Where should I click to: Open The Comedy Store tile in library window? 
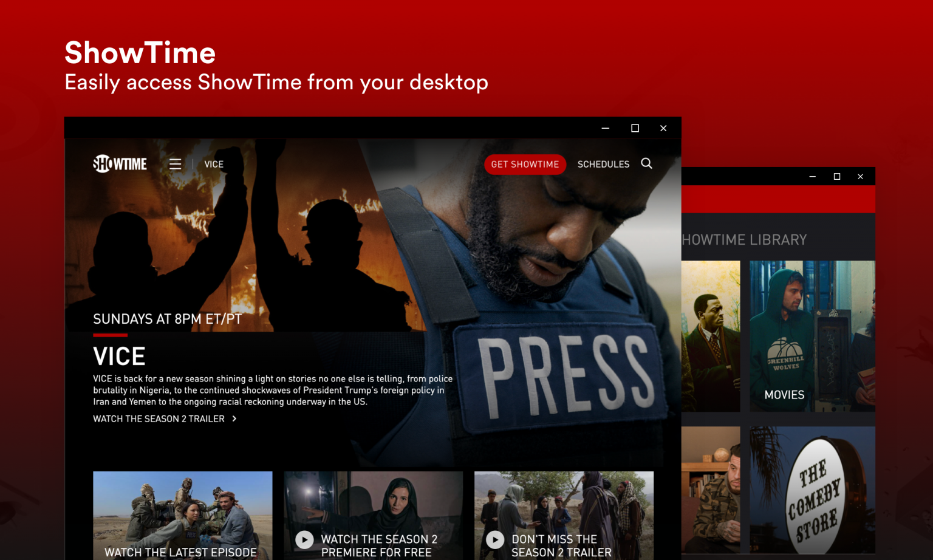click(x=812, y=490)
